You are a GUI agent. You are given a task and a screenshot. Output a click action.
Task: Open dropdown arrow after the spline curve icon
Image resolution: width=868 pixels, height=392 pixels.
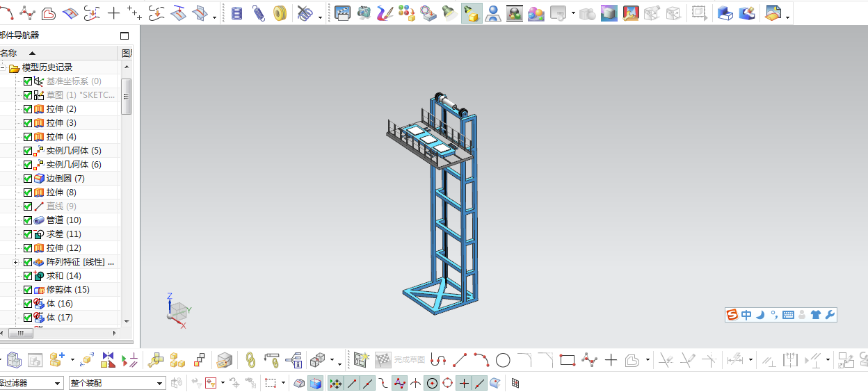(648, 360)
